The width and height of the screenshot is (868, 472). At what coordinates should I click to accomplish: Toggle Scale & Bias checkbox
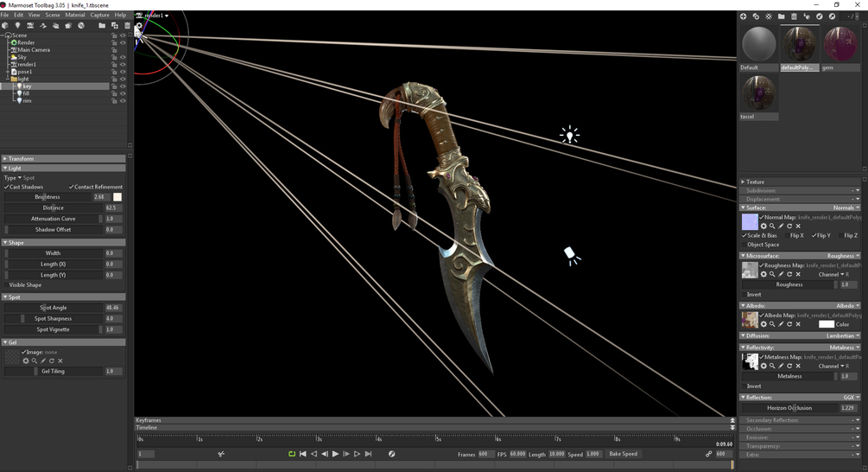pos(744,235)
